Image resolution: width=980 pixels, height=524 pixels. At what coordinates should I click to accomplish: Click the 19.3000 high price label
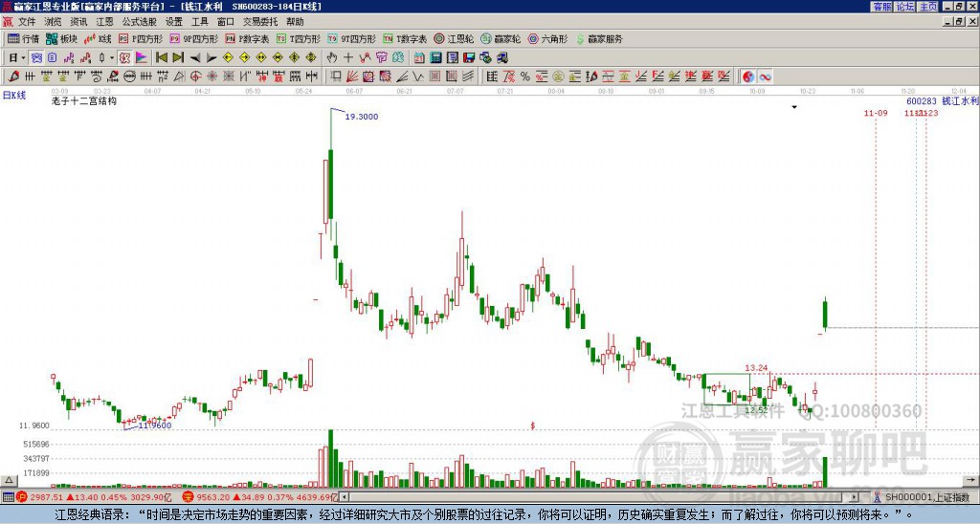362,116
